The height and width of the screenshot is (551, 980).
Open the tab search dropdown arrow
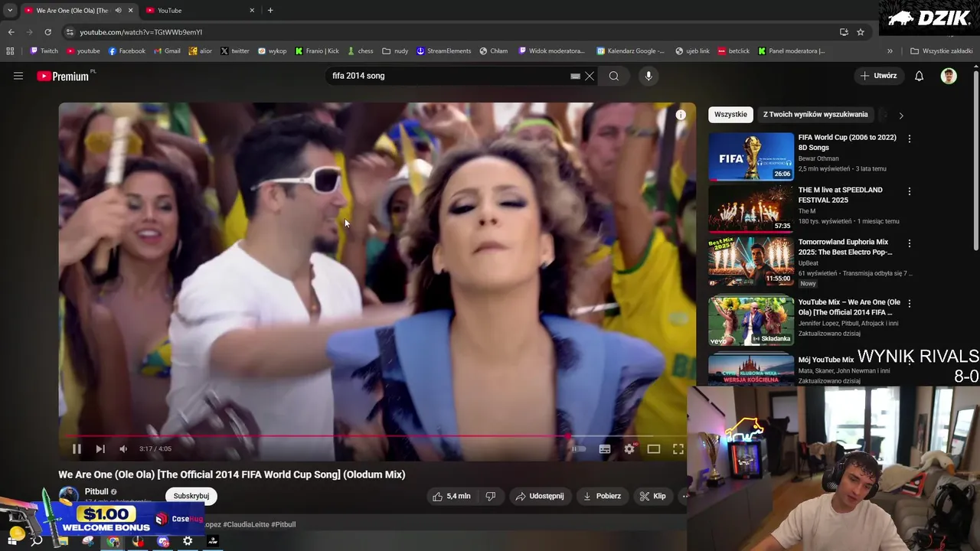point(10,11)
